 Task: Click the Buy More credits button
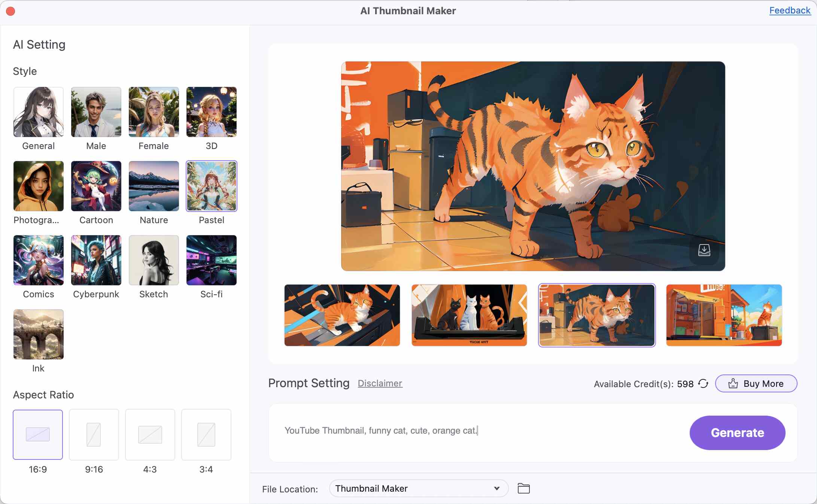coord(756,383)
